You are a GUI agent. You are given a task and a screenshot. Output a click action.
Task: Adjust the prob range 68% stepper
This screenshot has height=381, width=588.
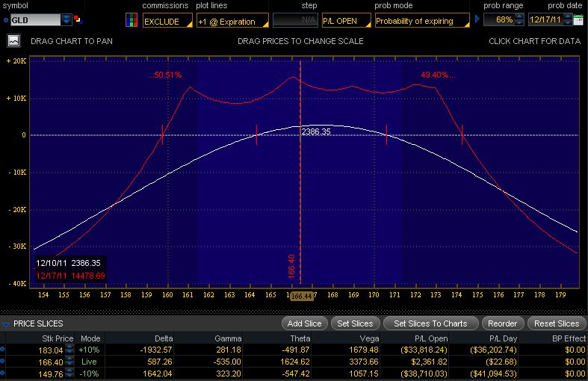coord(519,19)
